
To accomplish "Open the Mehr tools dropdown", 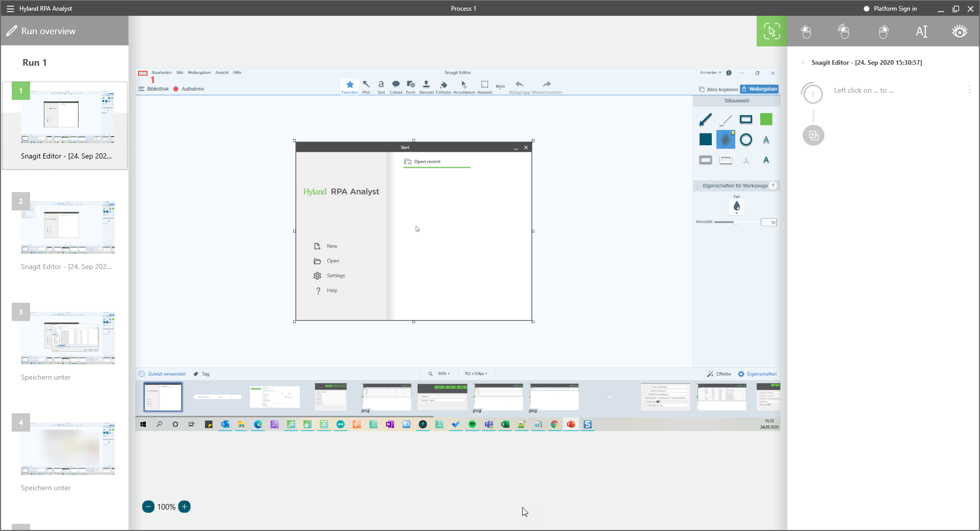I will click(x=500, y=86).
